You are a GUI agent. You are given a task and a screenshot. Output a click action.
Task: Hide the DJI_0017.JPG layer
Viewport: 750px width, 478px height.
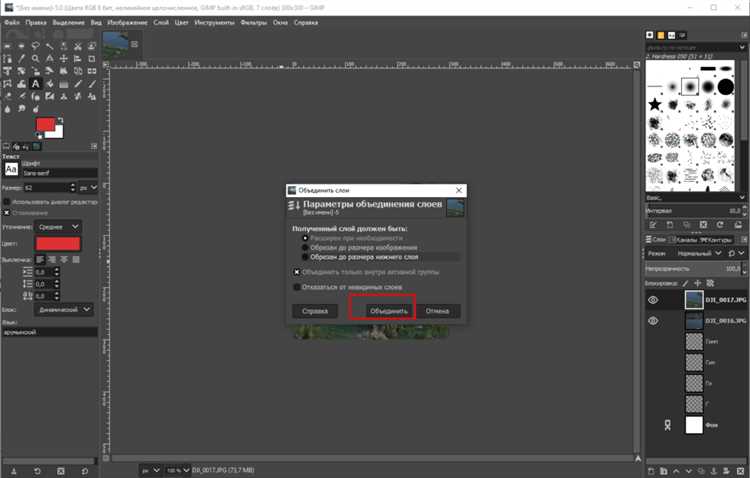click(653, 300)
